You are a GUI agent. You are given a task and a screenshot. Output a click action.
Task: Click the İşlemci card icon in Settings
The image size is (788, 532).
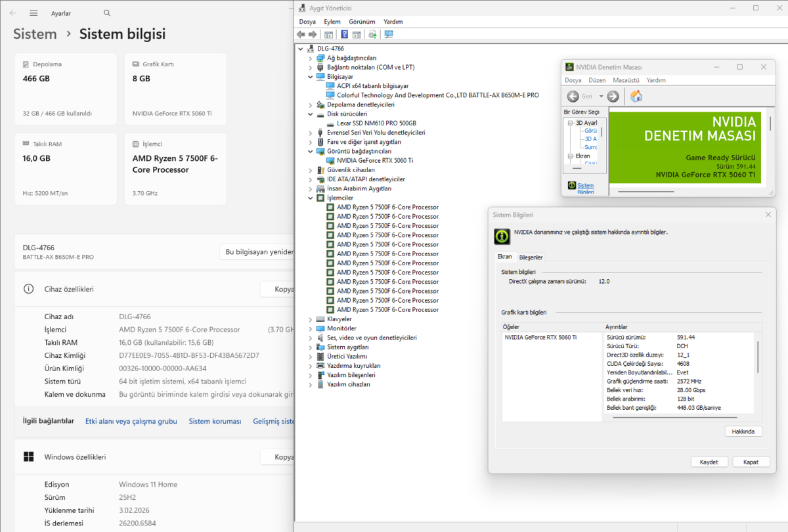point(135,144)
